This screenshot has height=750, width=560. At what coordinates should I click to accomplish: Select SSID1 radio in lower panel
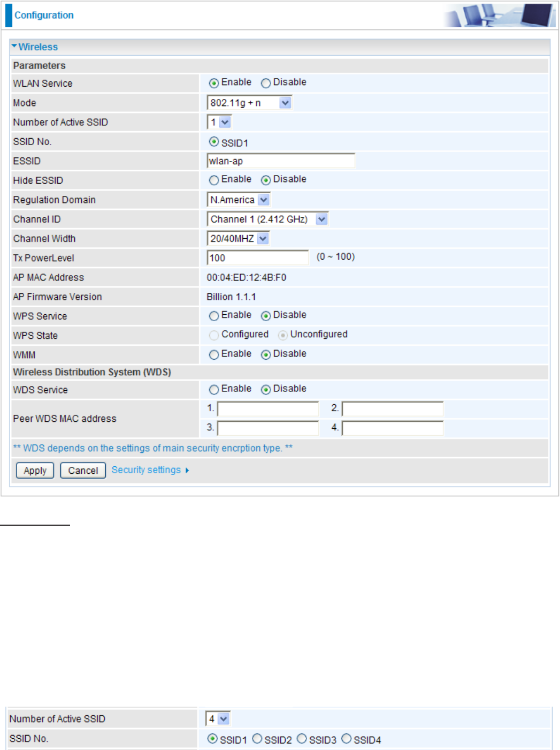point(212,739)
